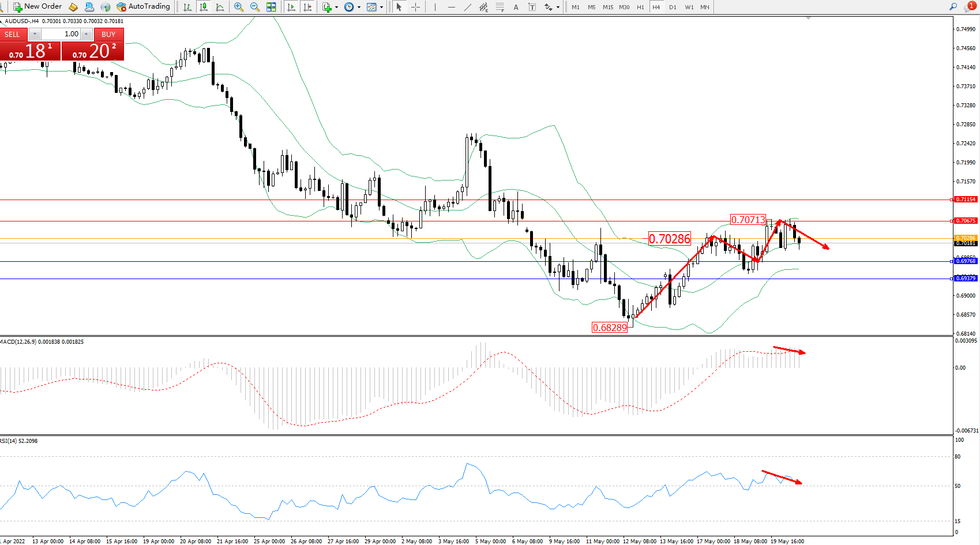Select the text label tool
This screenshot has height=545, width=980.
tap(516, 7)
